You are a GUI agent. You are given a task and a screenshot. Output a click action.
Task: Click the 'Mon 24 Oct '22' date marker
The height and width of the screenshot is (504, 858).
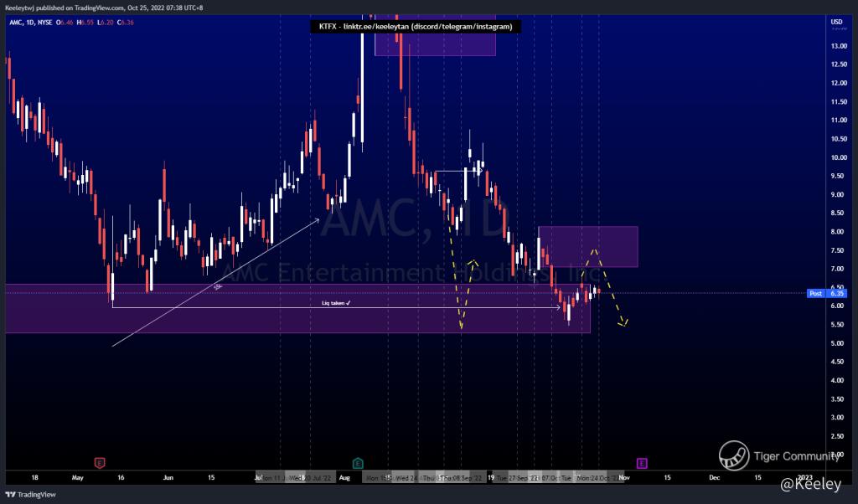pyautogui.click(x=598, y=478)
